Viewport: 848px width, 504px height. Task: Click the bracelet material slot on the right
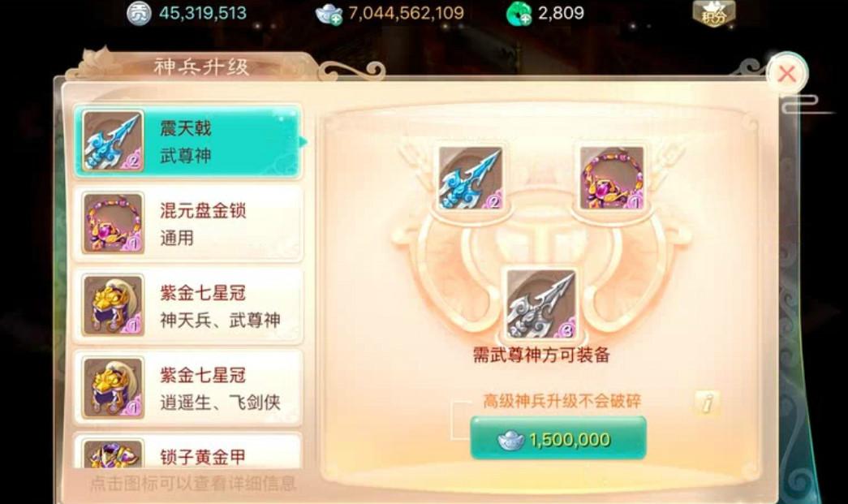(x=612, y=179)
